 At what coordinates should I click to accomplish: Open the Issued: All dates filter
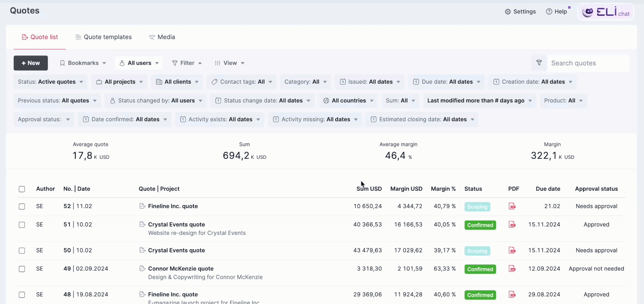[x=370, y=82]
